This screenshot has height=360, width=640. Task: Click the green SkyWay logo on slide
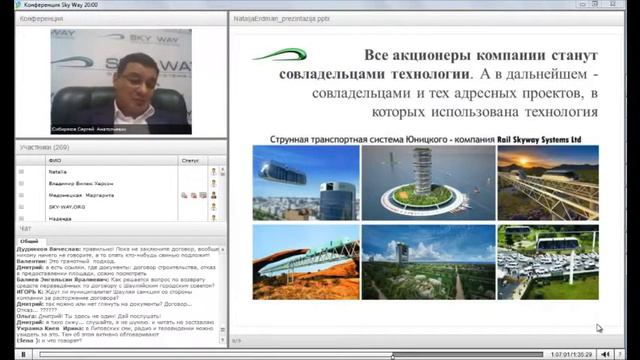click(x=280, y=55)
